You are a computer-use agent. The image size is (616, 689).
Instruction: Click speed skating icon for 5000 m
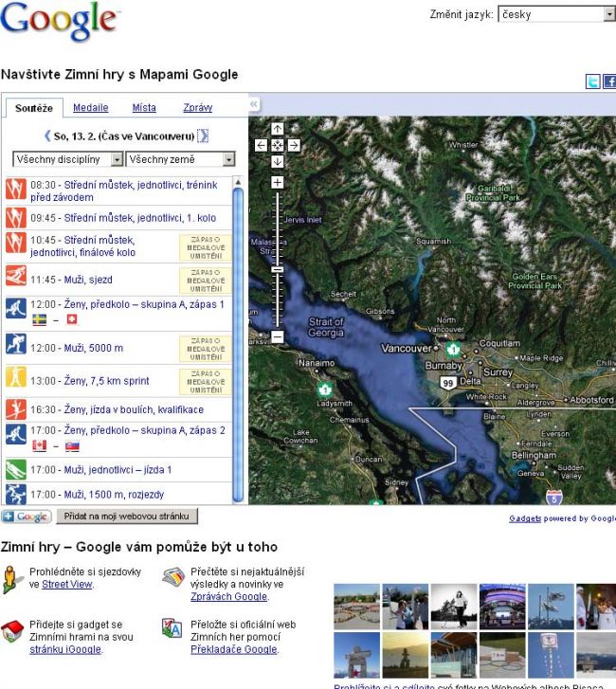(x=16, y=344)
